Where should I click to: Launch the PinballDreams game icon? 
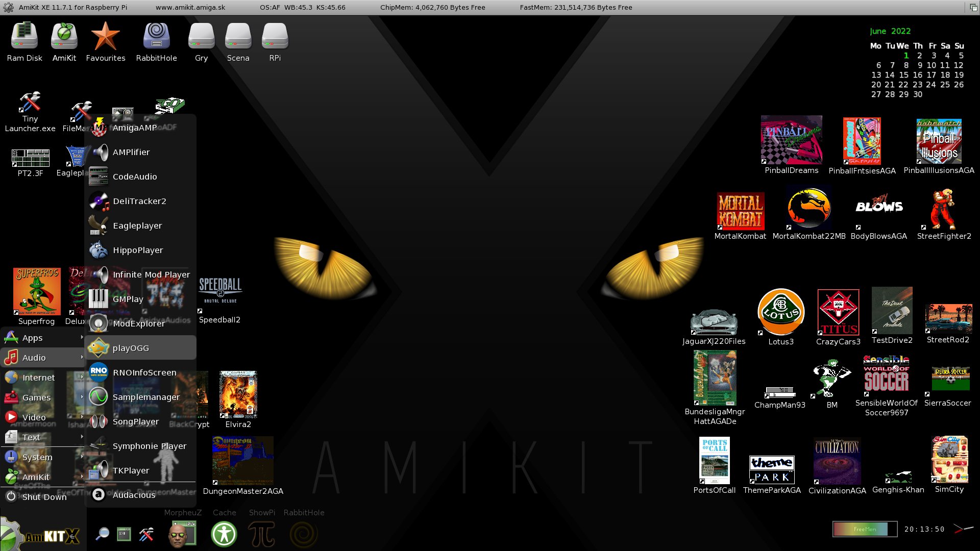point(791,140)
